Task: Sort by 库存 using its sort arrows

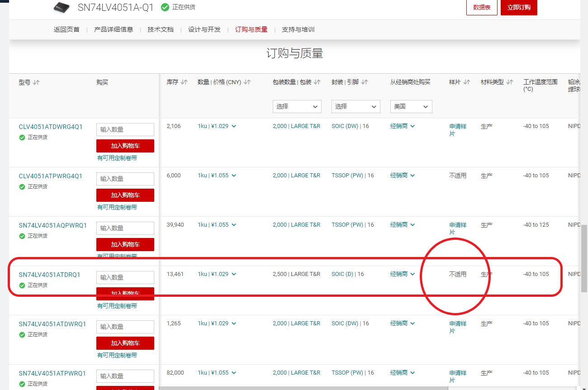Action: (184, 82)
